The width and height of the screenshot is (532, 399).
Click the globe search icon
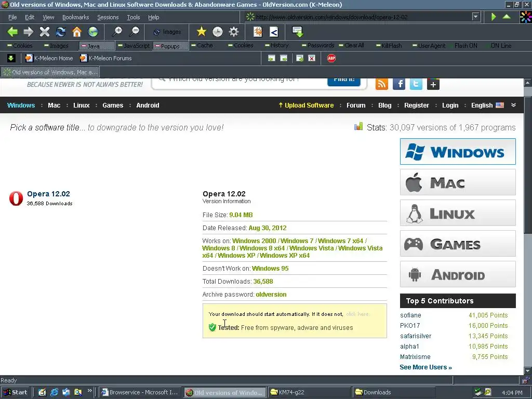[93, 32]
